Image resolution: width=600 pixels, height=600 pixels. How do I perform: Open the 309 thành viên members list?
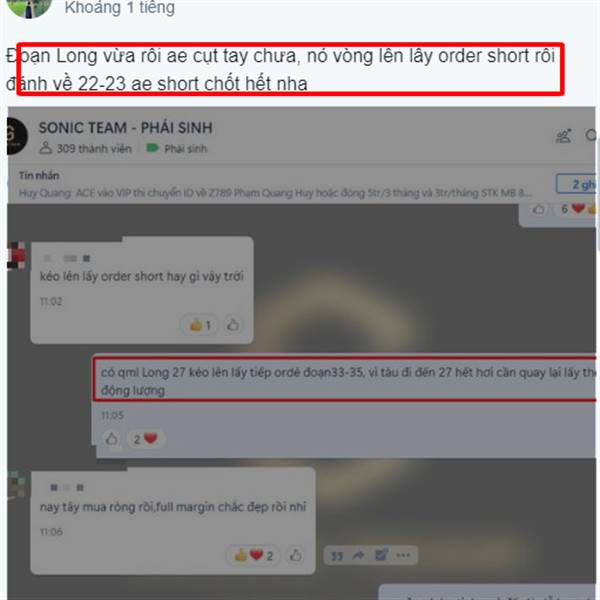[86, 148]
